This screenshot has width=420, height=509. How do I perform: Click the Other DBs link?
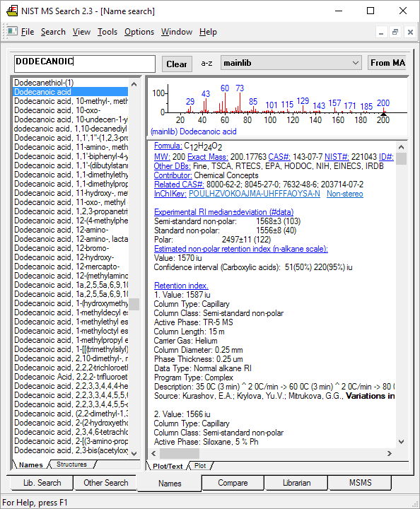coord(173,166)
